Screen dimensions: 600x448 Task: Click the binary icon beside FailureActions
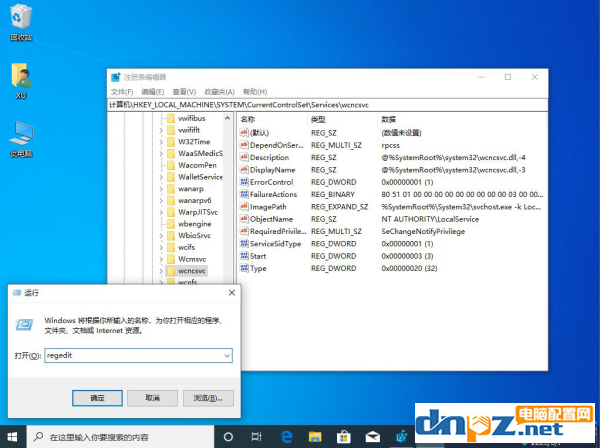[x=244, y=194]
